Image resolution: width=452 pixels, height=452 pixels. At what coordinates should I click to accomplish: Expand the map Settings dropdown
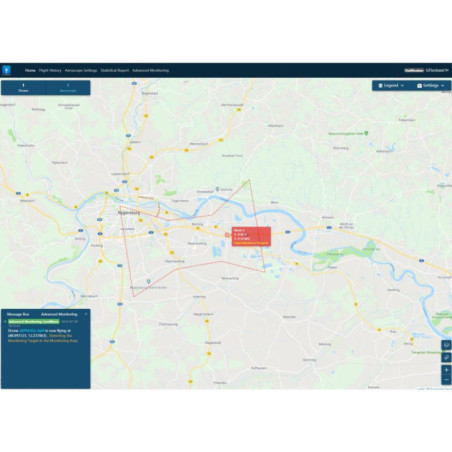[x=431, y=86]
